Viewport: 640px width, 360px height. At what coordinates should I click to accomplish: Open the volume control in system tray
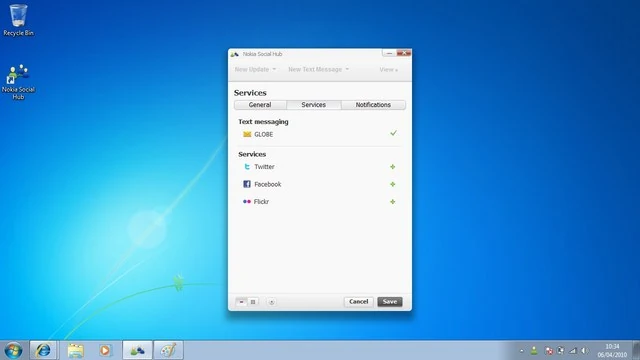[585, 351]
